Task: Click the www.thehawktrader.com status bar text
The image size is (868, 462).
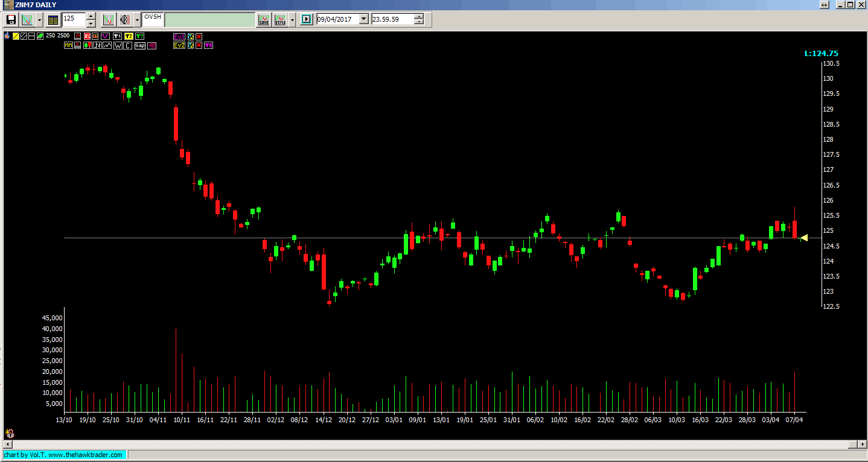Action: [86, 455]
